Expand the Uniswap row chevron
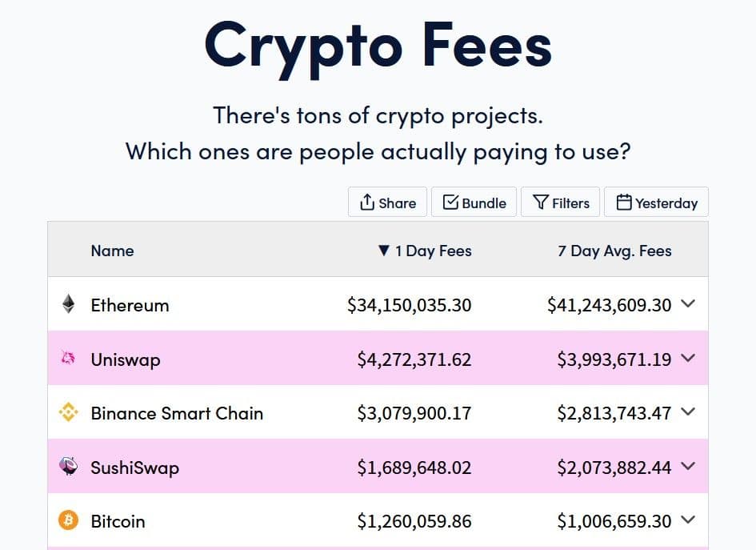 [688, 359]
